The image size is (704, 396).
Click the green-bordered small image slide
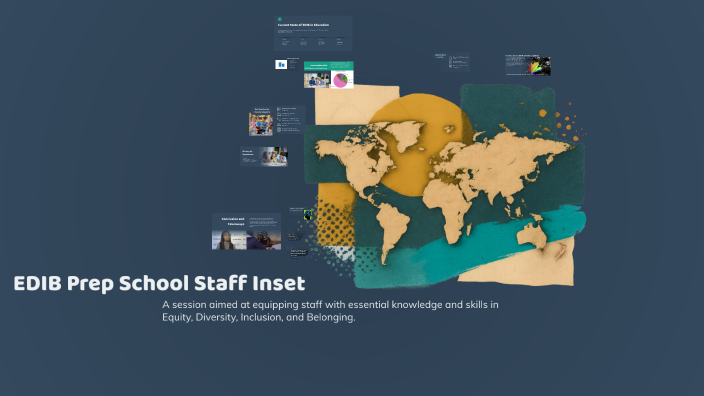[x=301, y=214]
